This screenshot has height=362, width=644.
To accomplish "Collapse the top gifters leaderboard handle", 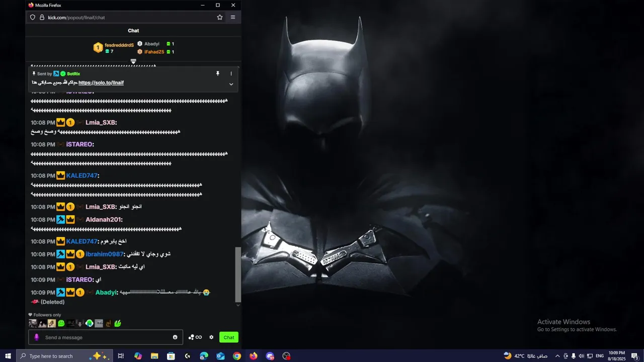I will [133, 61].
